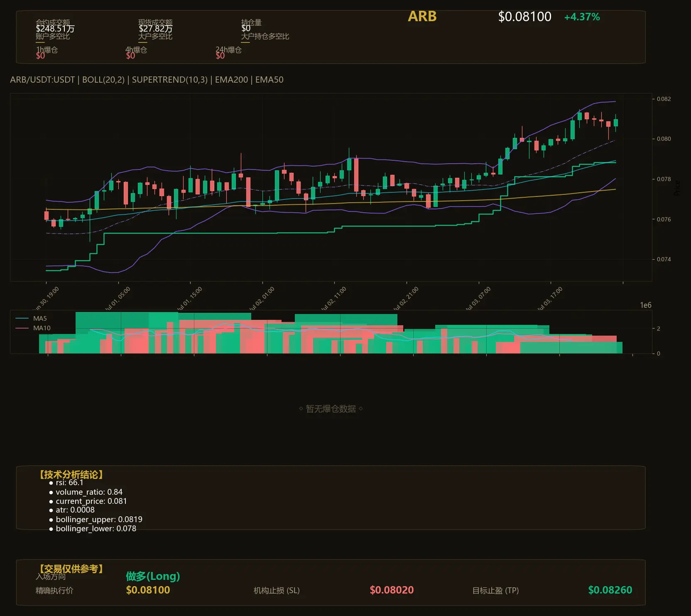This screenshot has width=691, height=616.
Task: Click the 目标止盈 (TP) label
Action: [x=495, y=590]
